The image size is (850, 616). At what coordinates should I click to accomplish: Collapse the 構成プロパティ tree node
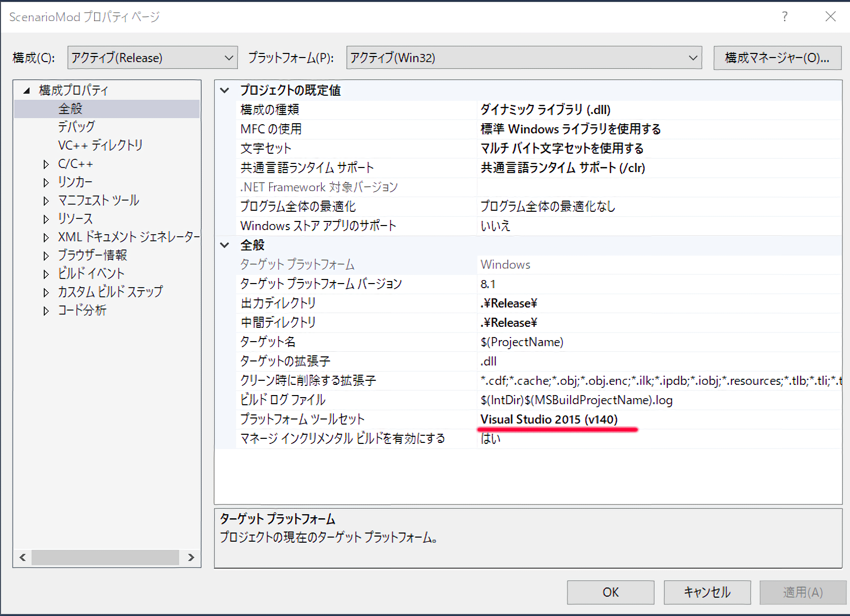[26, 91]
